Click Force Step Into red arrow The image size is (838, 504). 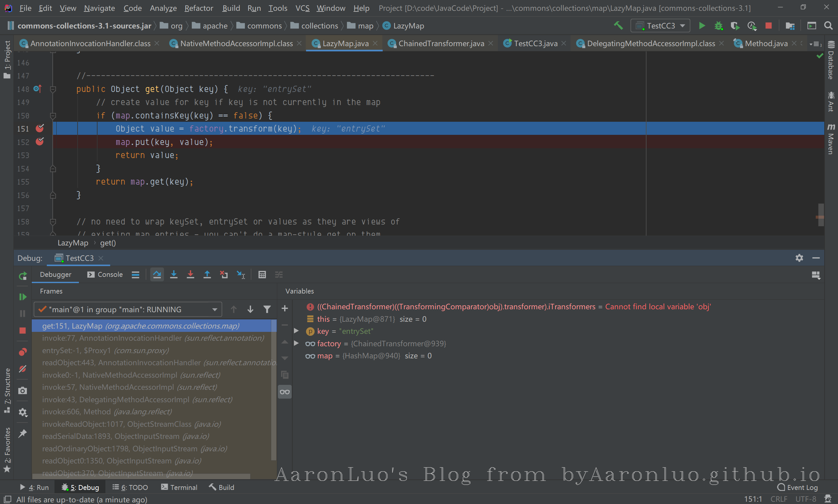pos(190,274)
